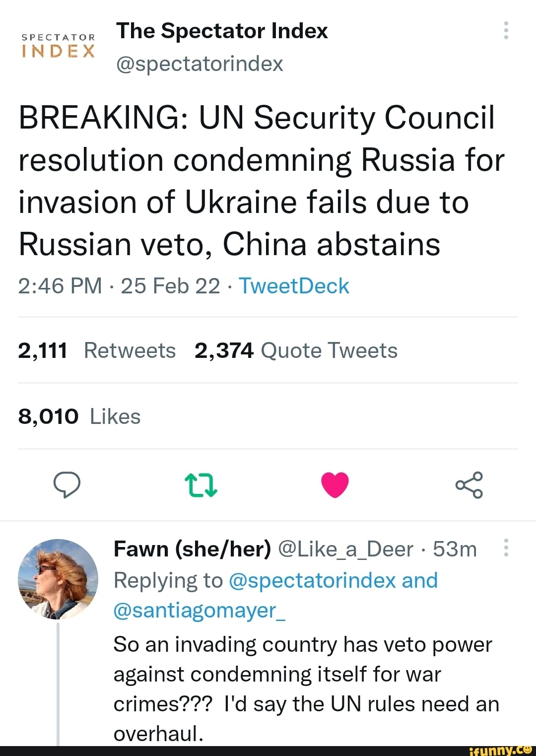Click the @spectatorindex handle under the name
Viewport: 536px width, 756px height.
tap(199, 64)
